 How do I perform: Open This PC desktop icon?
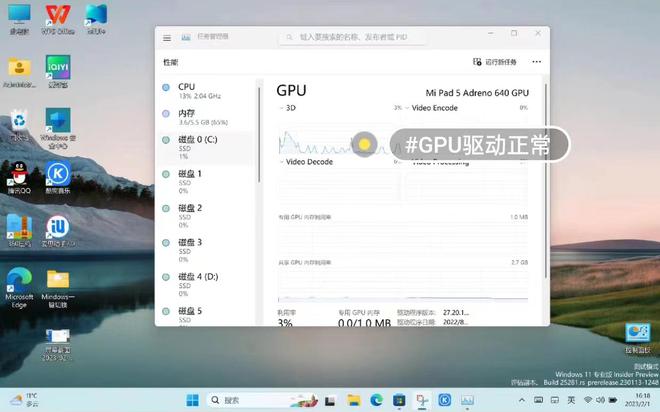(x=19, y=19)
